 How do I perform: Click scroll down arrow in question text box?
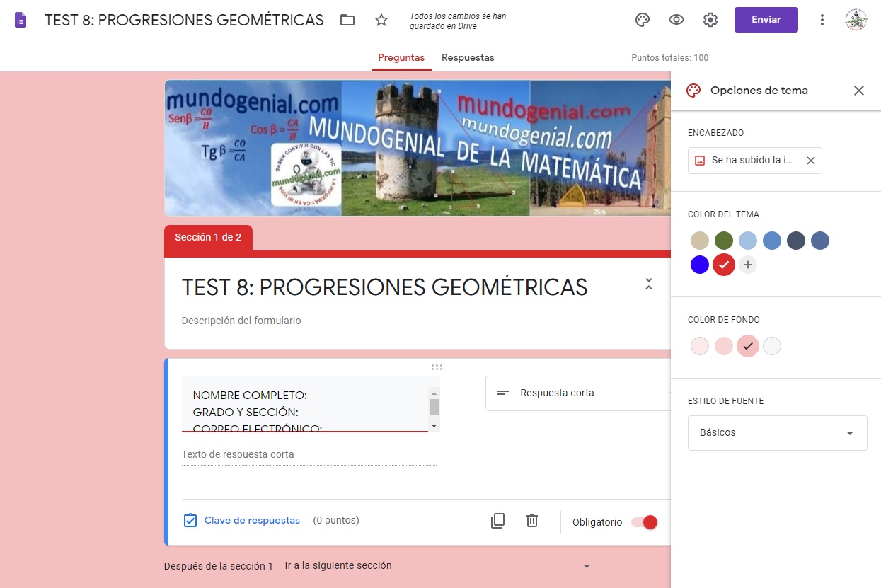point(434,425)
